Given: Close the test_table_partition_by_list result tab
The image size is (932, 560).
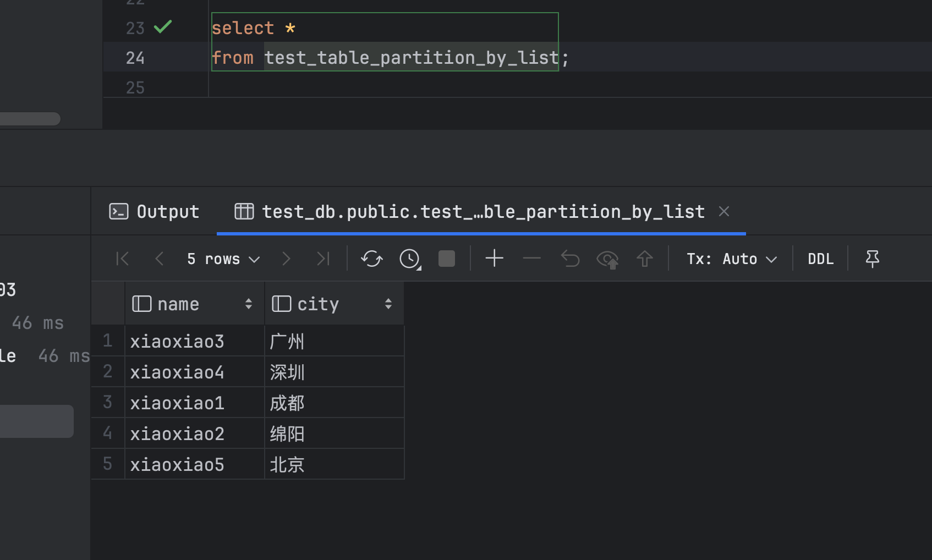Looking at the screenshot, I should coord(724,211).
